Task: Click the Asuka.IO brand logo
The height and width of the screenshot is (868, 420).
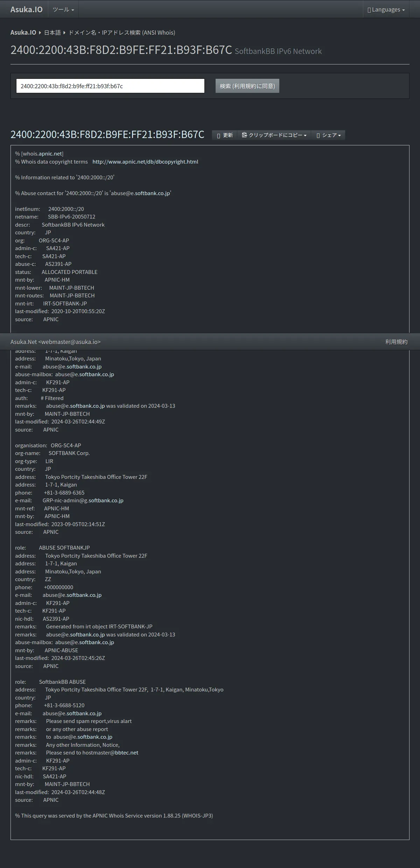Action: (26, 9)
